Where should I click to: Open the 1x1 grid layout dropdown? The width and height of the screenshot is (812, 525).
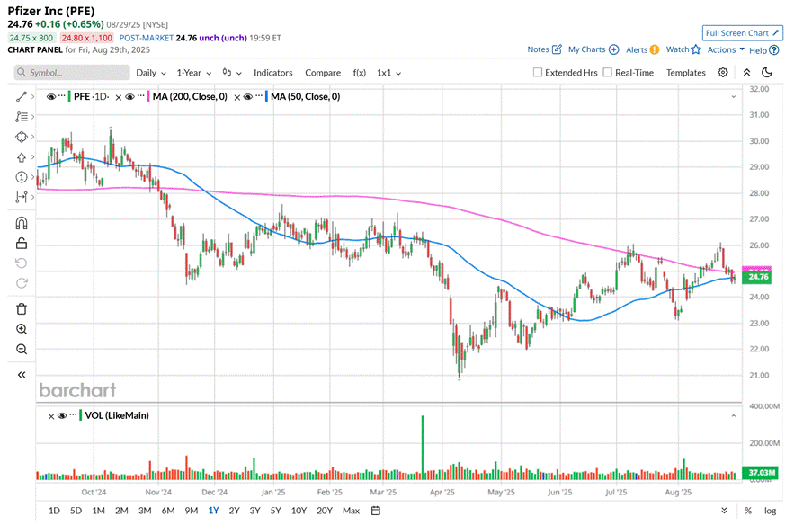[388, 73]
